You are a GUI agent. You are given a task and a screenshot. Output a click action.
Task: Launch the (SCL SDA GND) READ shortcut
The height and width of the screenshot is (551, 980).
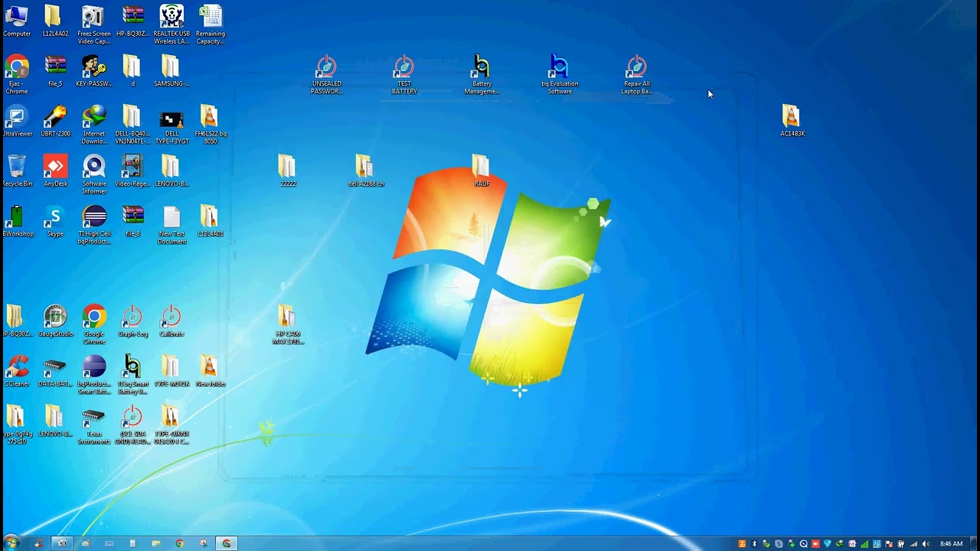132,425
